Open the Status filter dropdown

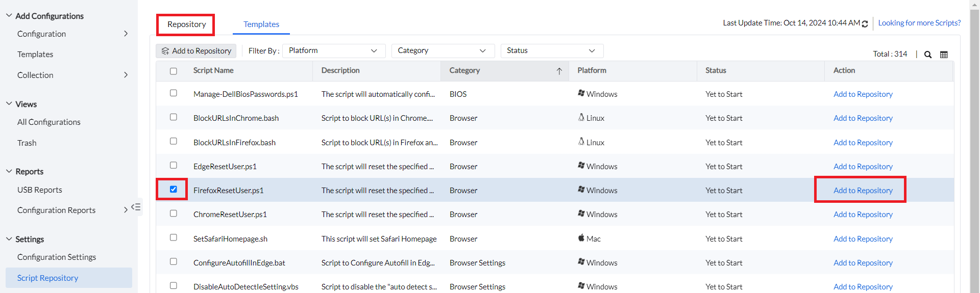(x=551, y=51)
